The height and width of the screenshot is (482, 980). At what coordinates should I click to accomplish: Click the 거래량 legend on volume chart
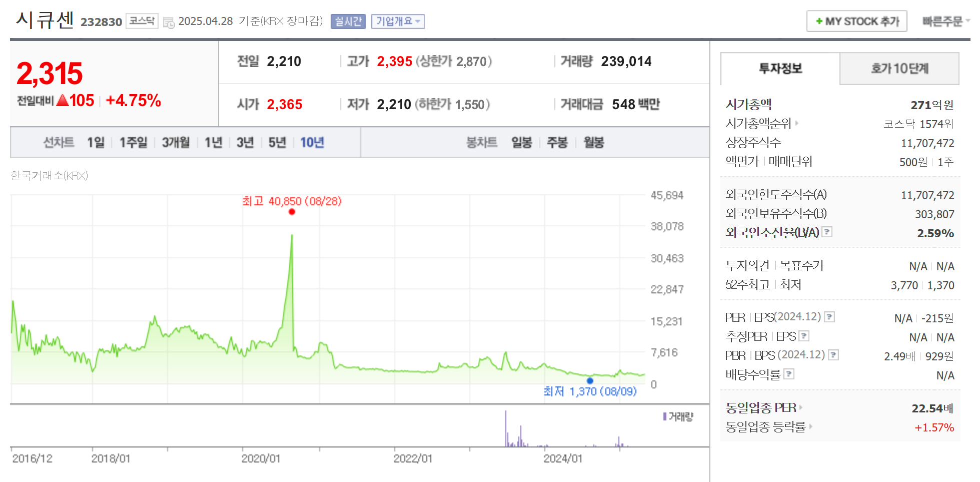(x=678, y=416)
